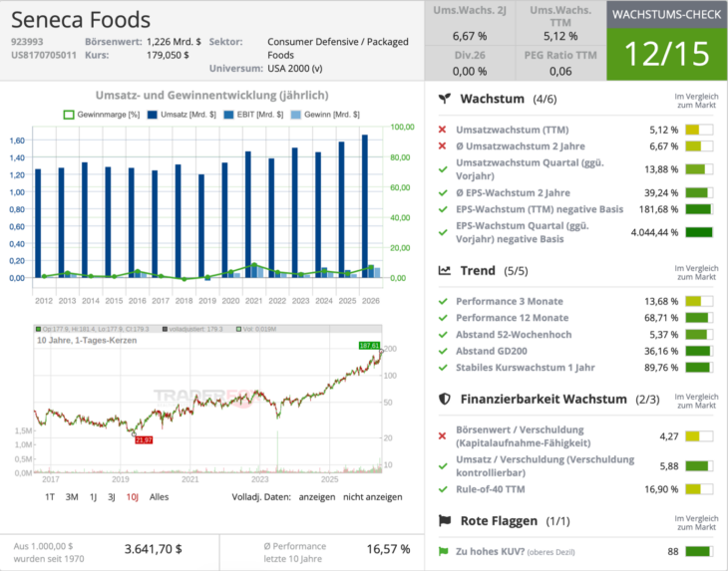Click the 3.641,70 $ value
Image resolution: width=728 pixels, height=571 pixels.
point(154,549)
